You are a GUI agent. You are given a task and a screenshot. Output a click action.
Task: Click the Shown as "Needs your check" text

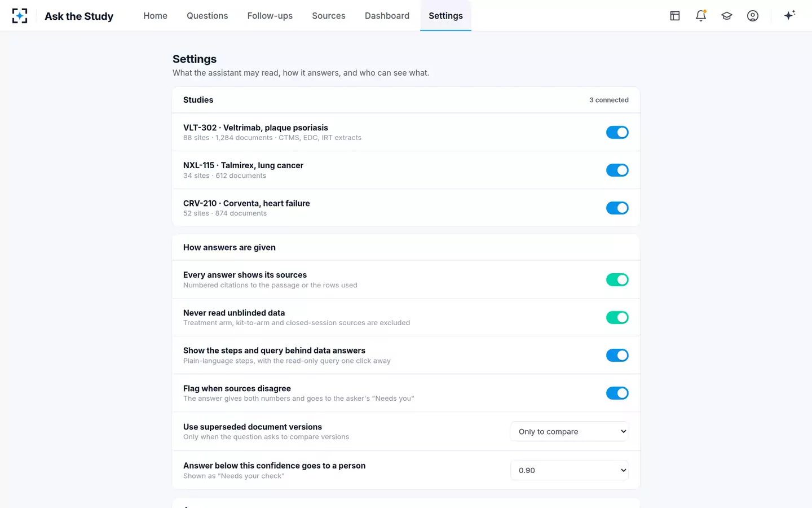pyautogui.click(x=233, y=476)
